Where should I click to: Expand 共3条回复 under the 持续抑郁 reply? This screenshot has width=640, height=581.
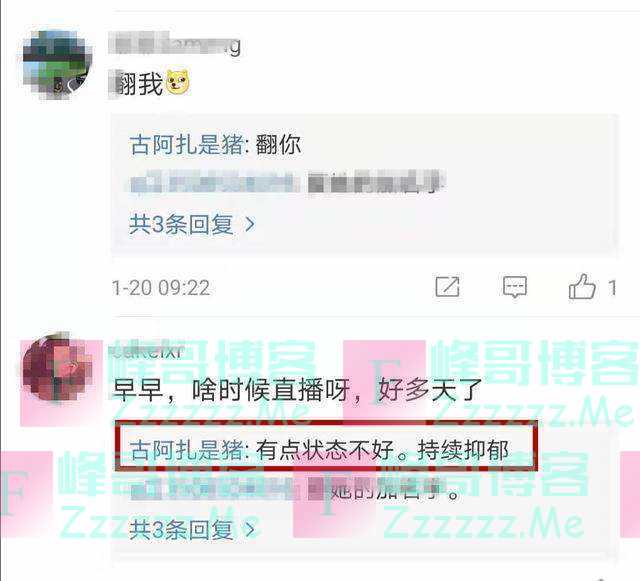pos(192,530)
